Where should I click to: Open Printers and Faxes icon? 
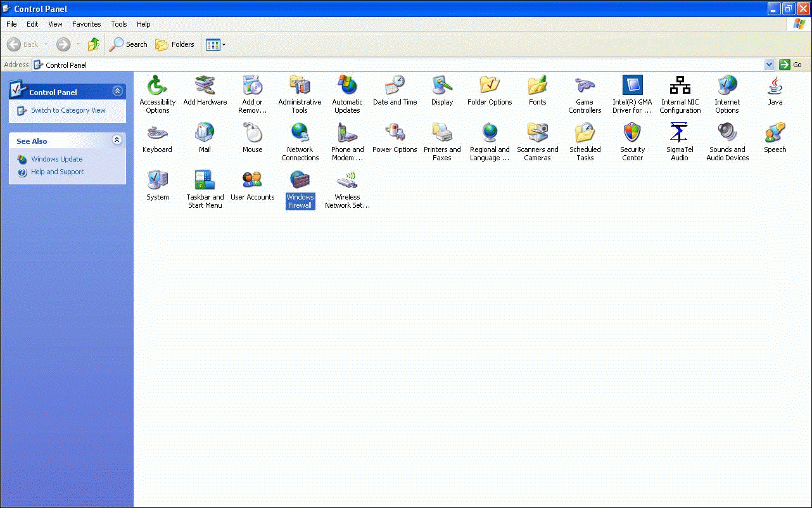[x=441, y=133]
